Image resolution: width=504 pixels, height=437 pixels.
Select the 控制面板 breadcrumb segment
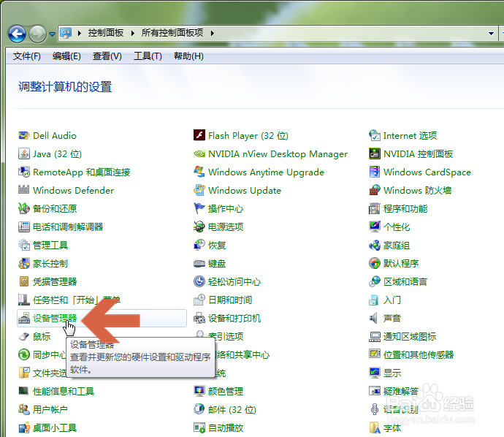(106, 33)
